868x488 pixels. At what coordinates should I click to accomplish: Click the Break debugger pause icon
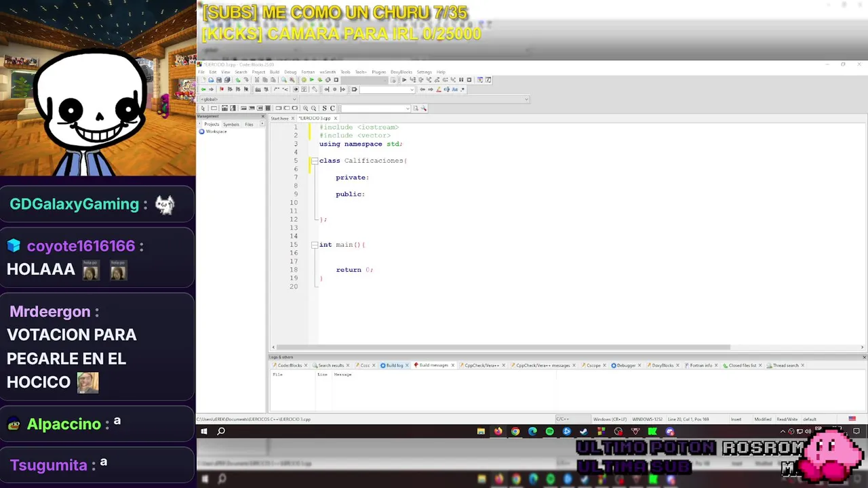pyautogui.click(x=461, y=80)
